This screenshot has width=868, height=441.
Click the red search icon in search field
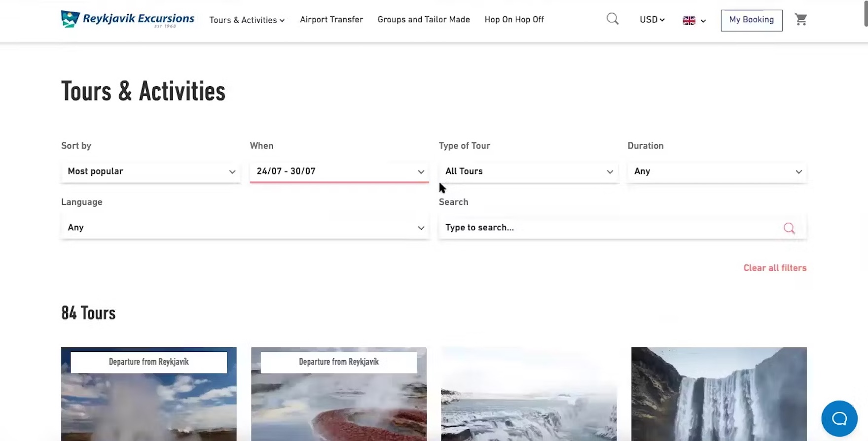pyautogui.click(x=789, y=228)
